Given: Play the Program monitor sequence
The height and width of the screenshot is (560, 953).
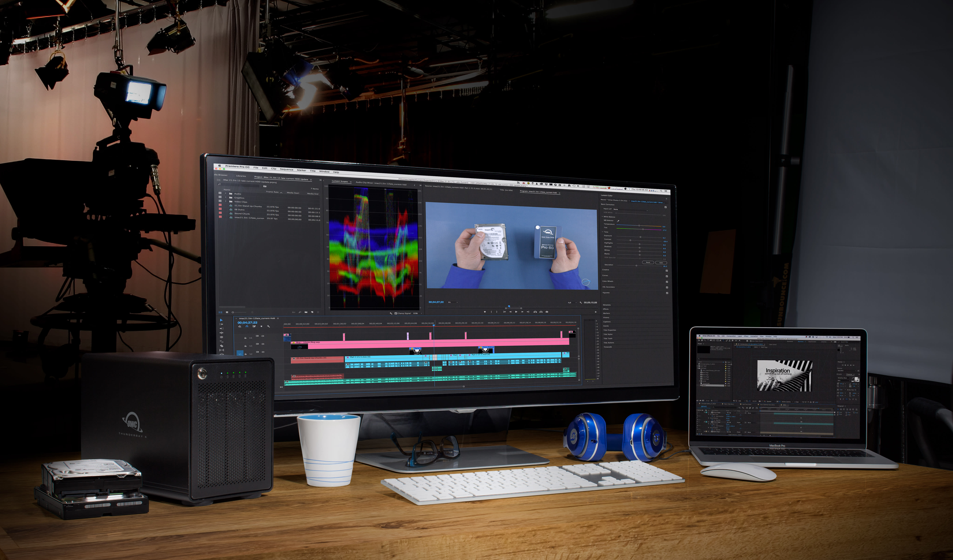Looking at the screenshot, I should [x=516, y=312].
